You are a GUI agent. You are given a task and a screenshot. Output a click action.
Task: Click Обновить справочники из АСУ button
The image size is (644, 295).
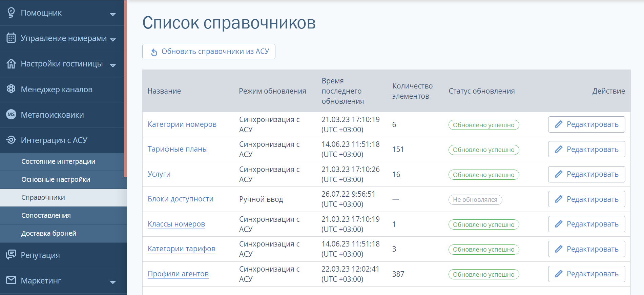(x=209, y=52)
